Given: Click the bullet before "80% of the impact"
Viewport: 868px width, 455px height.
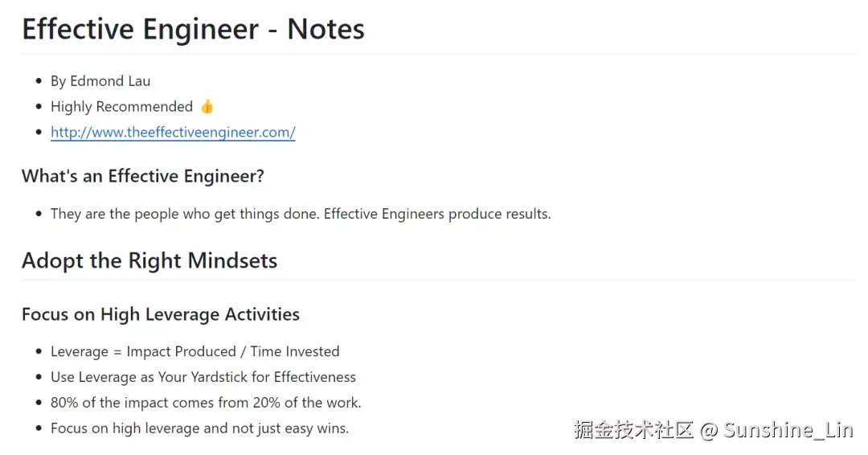Looking at the screenshot, I should (x=39, y=403).
